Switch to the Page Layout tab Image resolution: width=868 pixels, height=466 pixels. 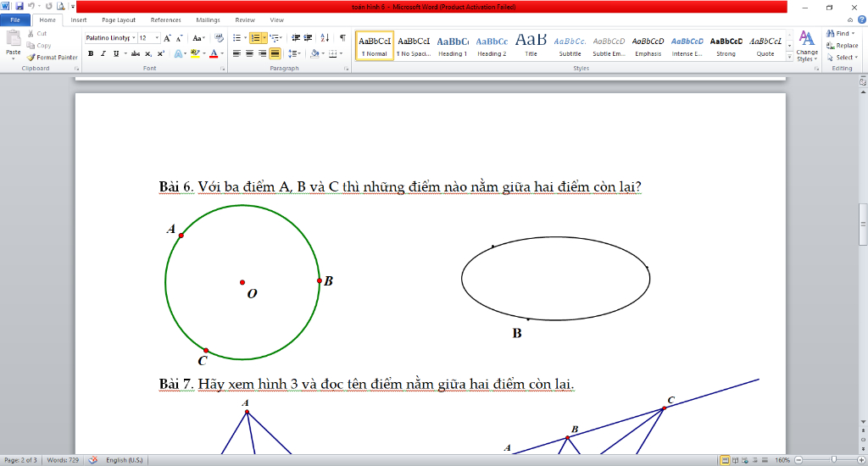(119, 20)
